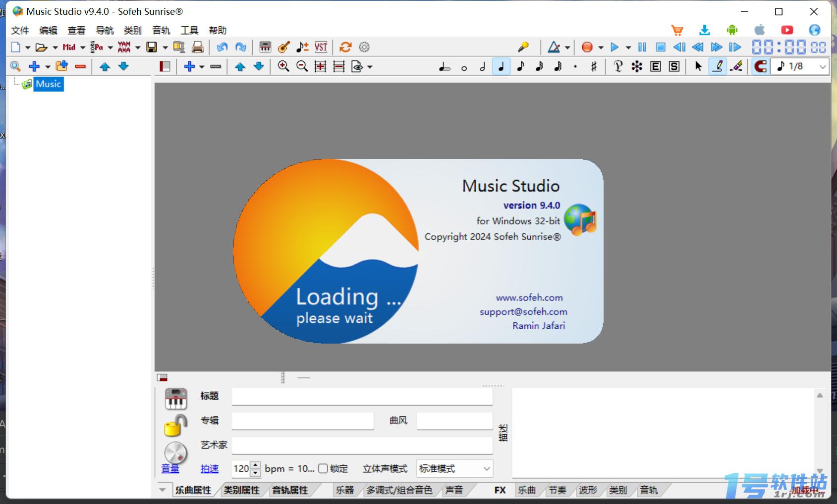
Task: Open settings gear icon in toolbar
Action: (364, 47)
